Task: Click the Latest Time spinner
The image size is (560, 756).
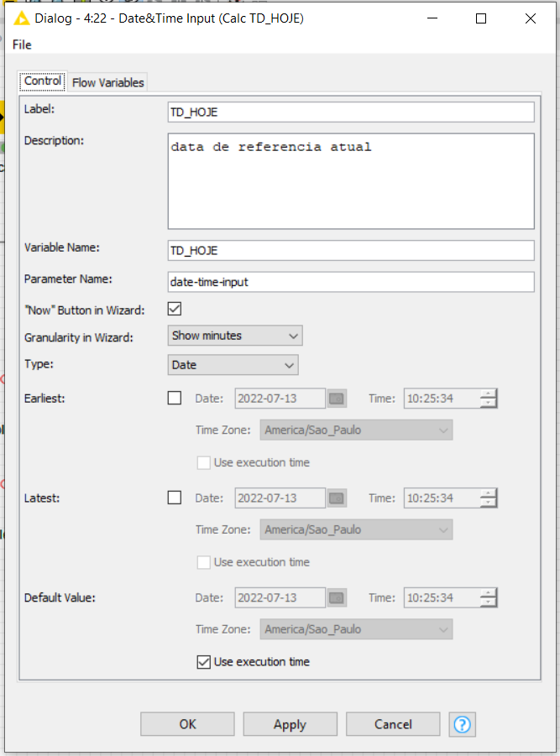Action: coord(450,498)
